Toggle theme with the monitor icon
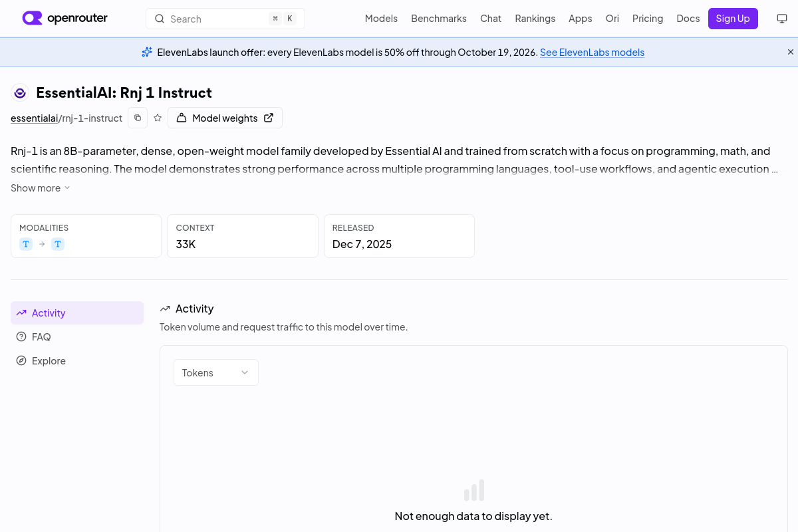This screenshot has width=798, height=532. pyautogui.click(x=782, y=19)
